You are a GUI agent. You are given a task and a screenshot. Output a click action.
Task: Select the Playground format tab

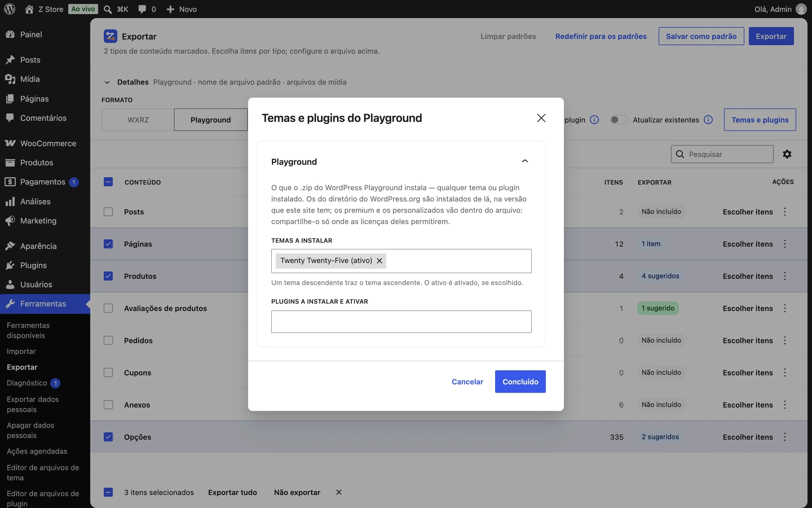click(211, 120)
